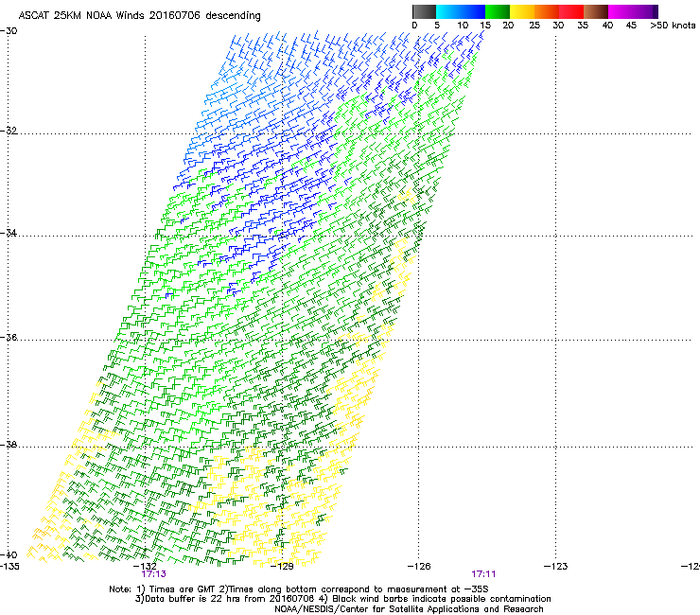Click the 'Times are GMT' note line
700x615 pixels.
click(x=299, y=589)
